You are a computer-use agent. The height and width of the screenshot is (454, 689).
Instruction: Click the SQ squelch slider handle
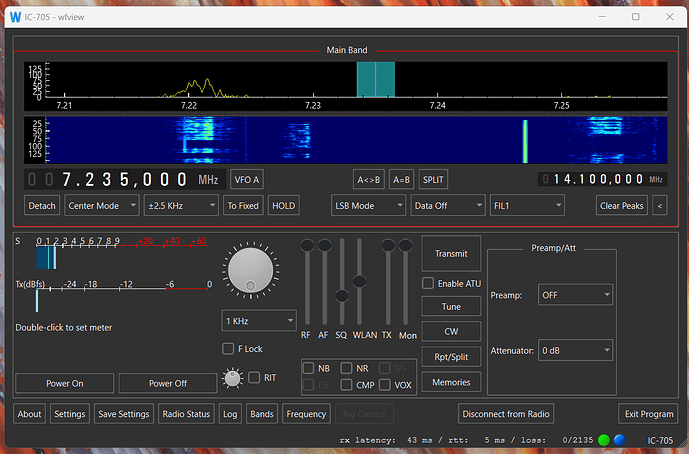(342, 296)
